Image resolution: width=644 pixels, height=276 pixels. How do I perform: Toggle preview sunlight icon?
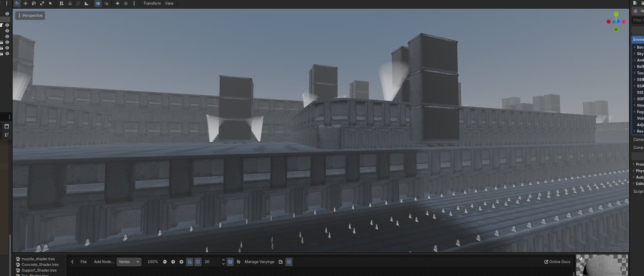(x=118, y=3)
